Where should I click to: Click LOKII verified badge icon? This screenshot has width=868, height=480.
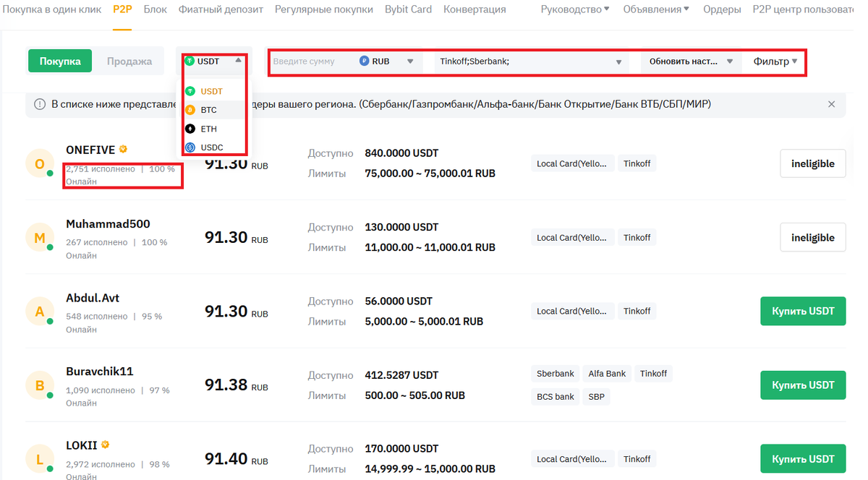(x=106, y=445)
